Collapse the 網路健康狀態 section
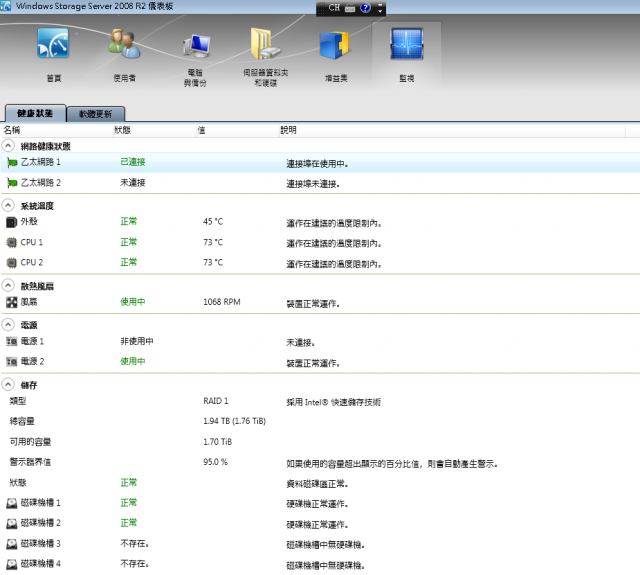640x575 pixels. (8, 146)
